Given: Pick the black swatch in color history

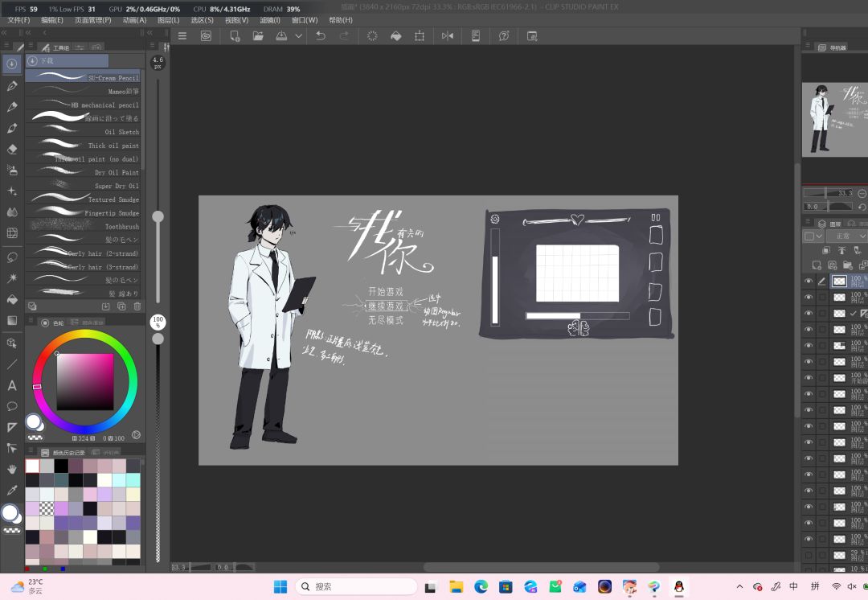Looking at the screenshot, I should 61,466.
